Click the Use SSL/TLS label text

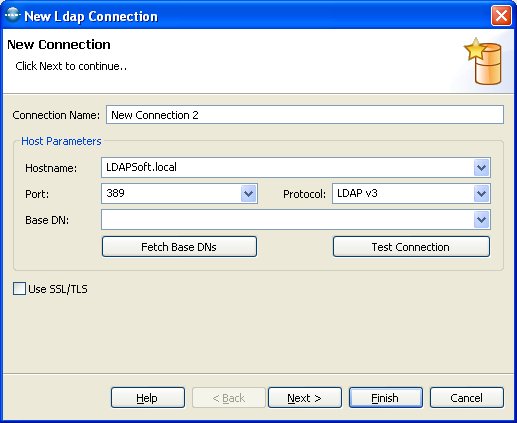point(58,289)
